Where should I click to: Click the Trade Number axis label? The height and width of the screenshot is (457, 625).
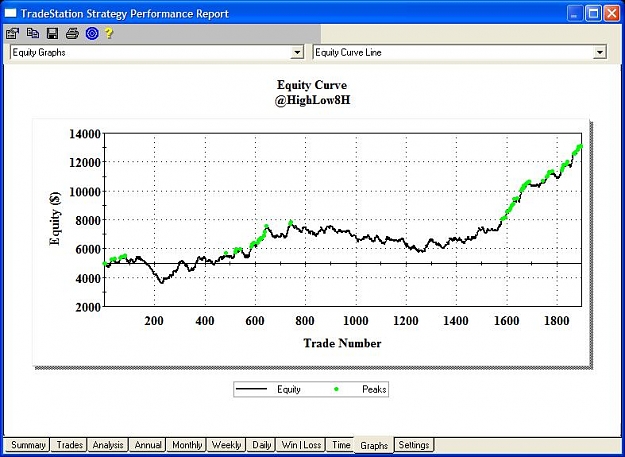[342, 343]
